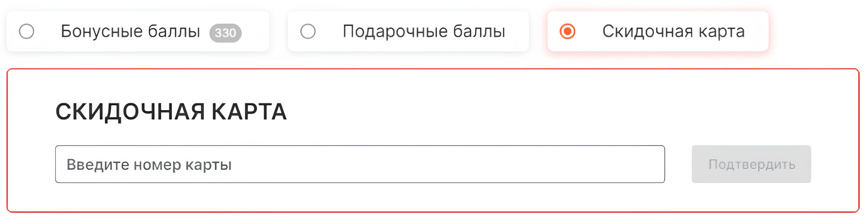Click the greyed-out Подтвердить label text
This screenshot has height=222, width=868.
[752, 164]
